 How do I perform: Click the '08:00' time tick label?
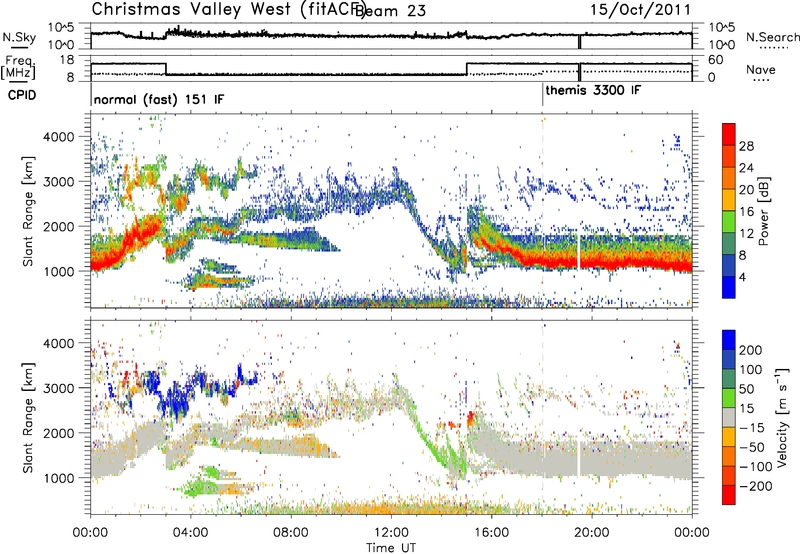[x=291, y=532]
